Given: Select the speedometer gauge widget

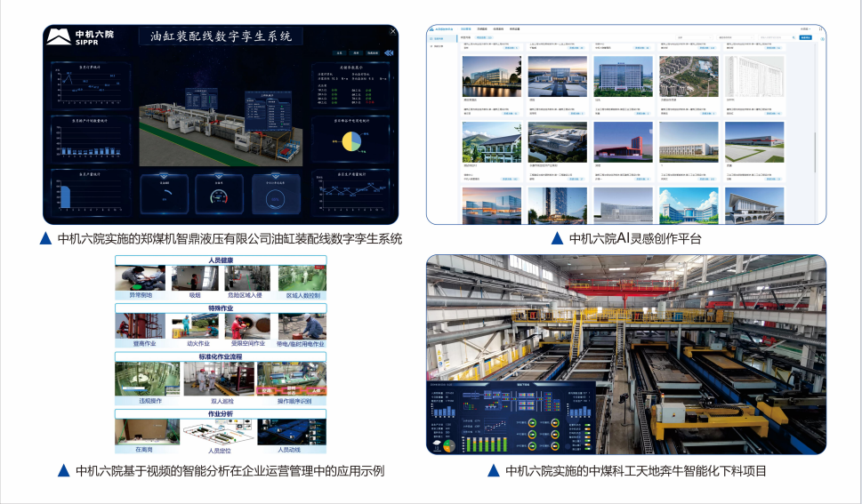Looking at the screenshot, I should [220, 195].
